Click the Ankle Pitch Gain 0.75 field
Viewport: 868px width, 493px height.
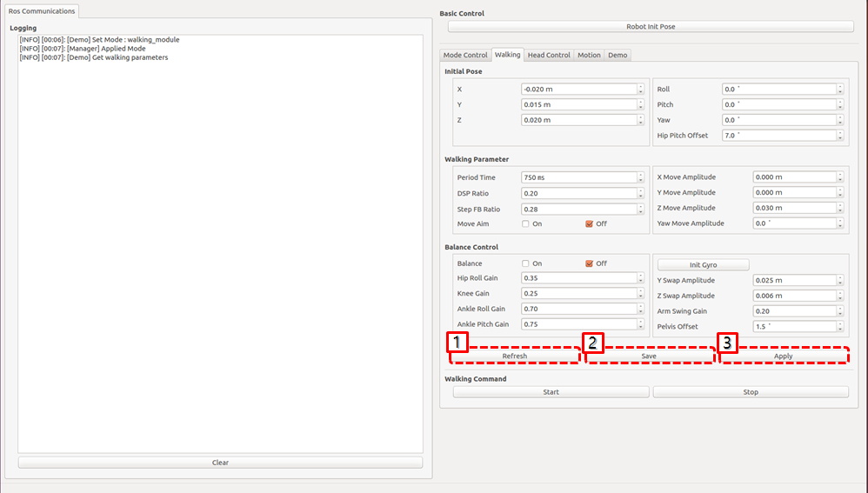point(579,325)
